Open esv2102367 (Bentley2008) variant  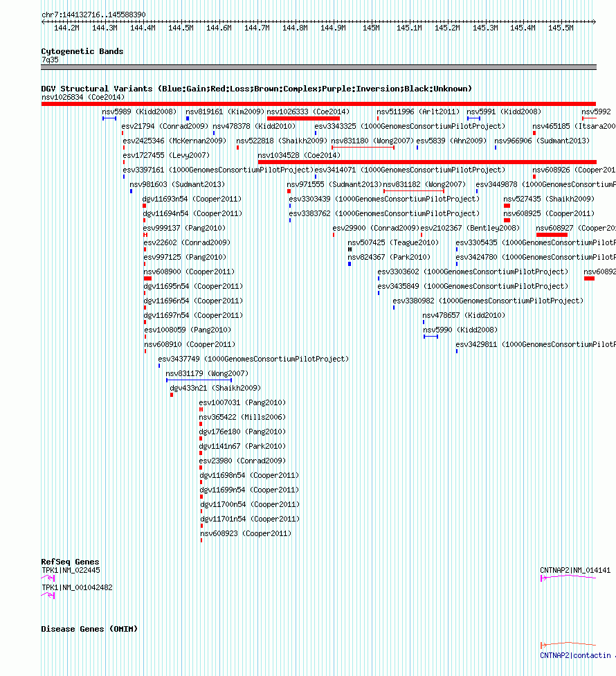click(470, 228)
